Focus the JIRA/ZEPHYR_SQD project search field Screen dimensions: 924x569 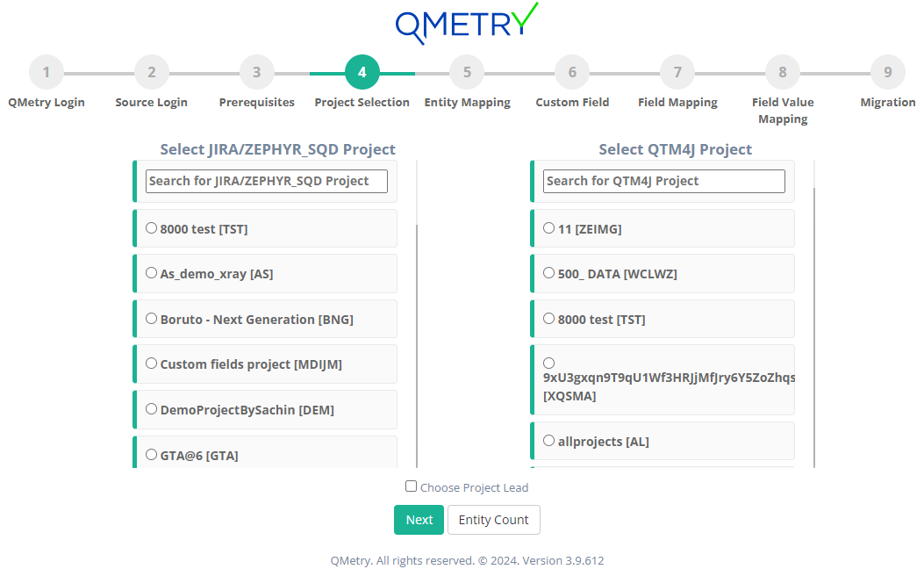click(267, 181)
